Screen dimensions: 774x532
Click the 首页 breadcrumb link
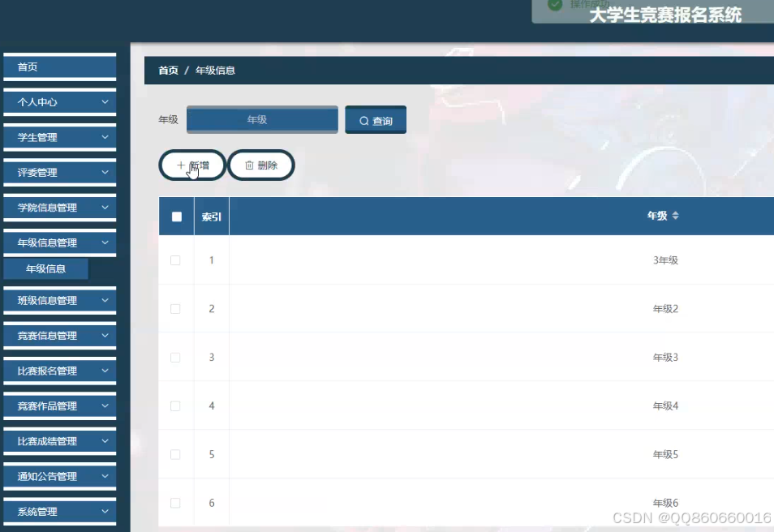[166, 71]
